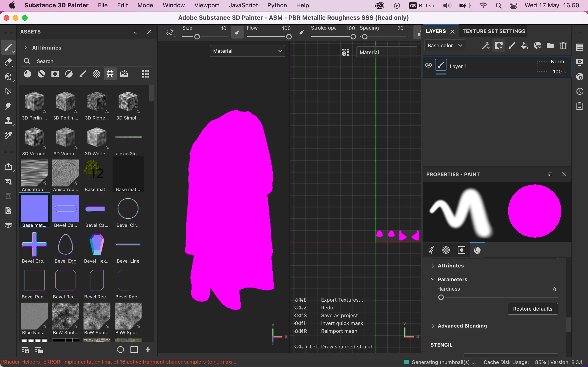Click the Add folder icon in Layers
The height and width of the screenshot is (367, 588).
point(550,46)
